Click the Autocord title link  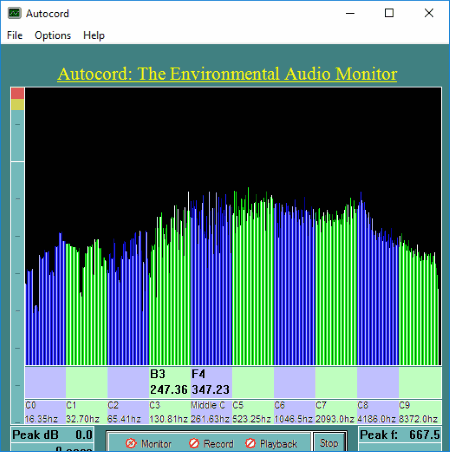click(227, 74)
